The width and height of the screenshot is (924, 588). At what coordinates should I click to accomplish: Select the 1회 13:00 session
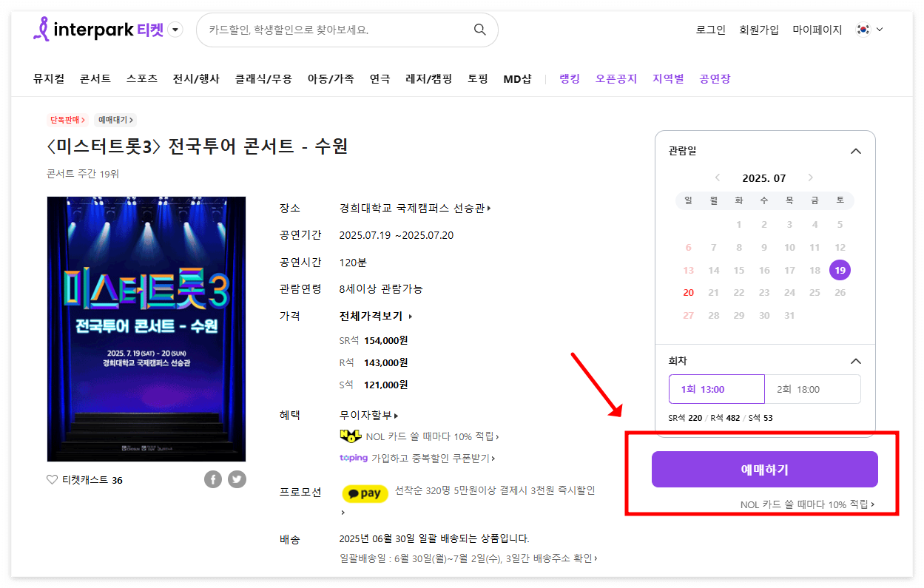click(717, 389)
